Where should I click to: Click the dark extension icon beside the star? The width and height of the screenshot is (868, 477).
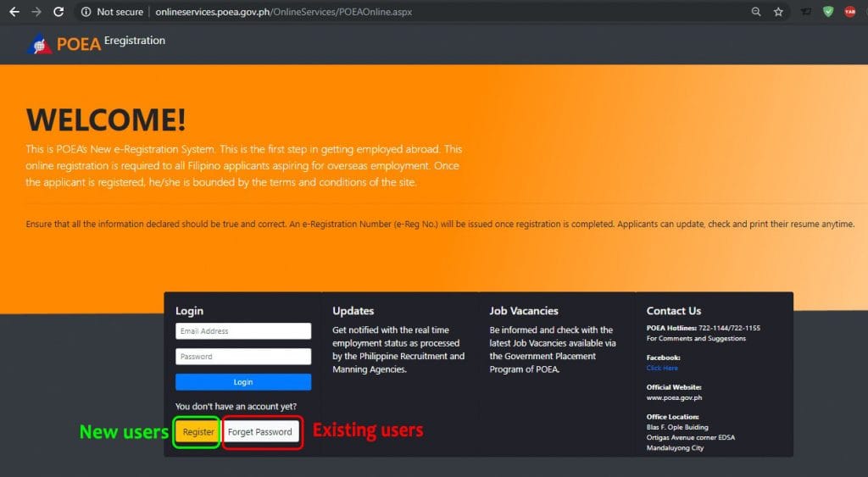pyautogui.click(x=806, y=12)
